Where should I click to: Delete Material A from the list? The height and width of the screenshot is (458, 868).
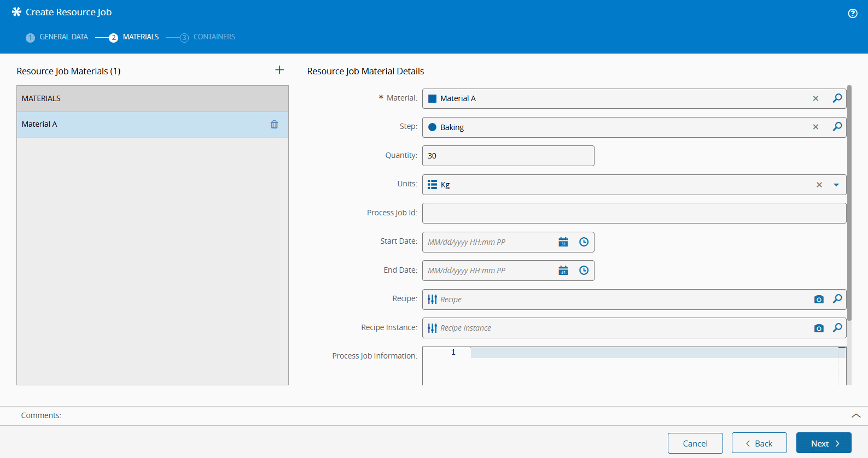274,125
